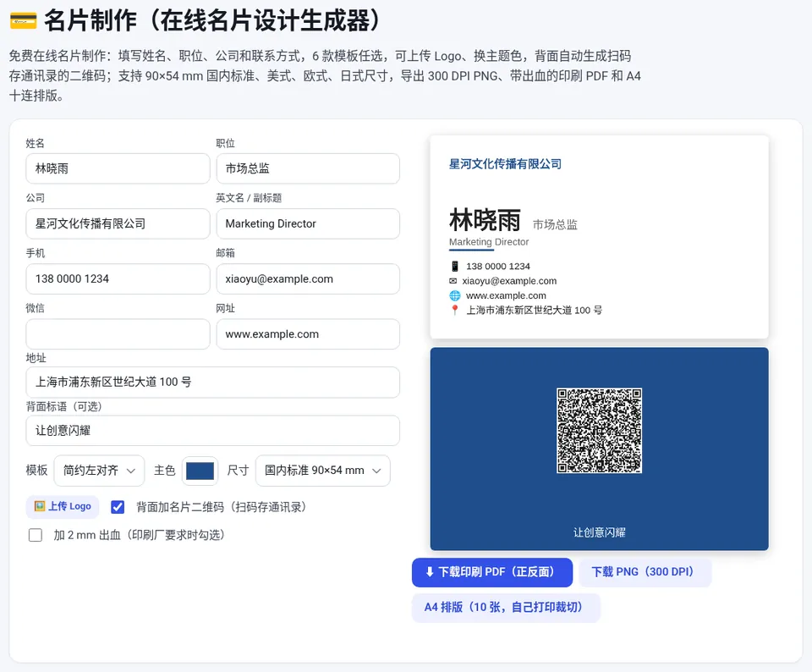Image resolution: width=812 pixels, height=672 pixels.
Task: Click 市场总监 title text on card preview
Action: click(x=555, y=224)
